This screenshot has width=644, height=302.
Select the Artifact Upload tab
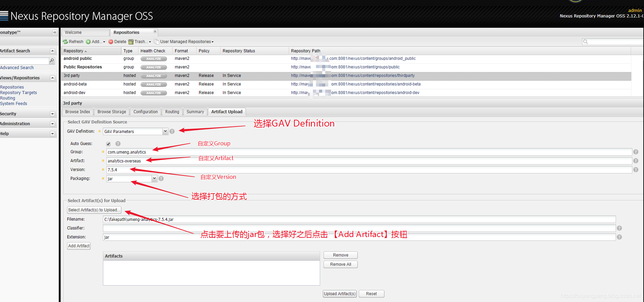227,112
